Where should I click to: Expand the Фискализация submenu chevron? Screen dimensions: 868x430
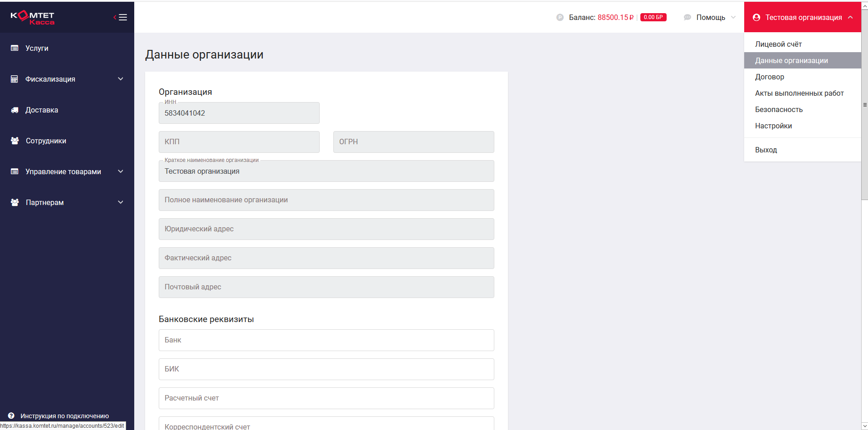[121, 79]
